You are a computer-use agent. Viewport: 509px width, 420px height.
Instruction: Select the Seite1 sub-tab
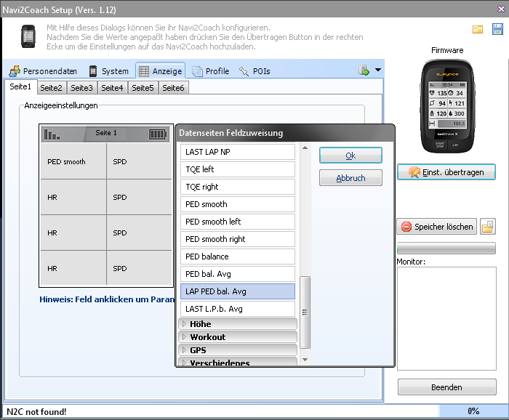click(20, 87)
